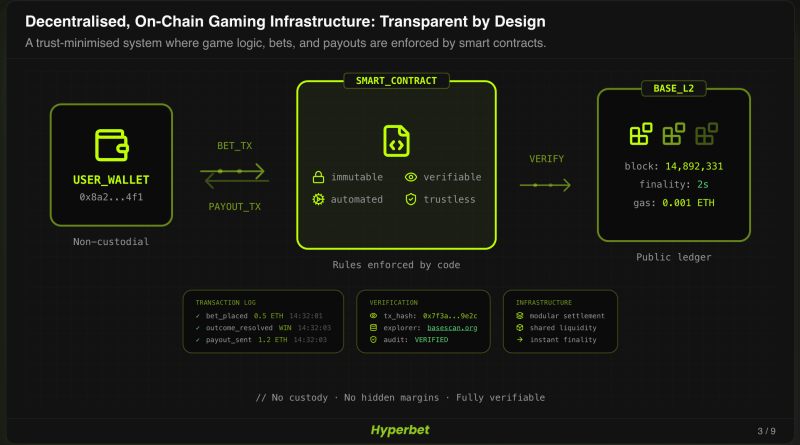
Task: Click the arrow icon beside instant finality
Action: tap(520, 340)
